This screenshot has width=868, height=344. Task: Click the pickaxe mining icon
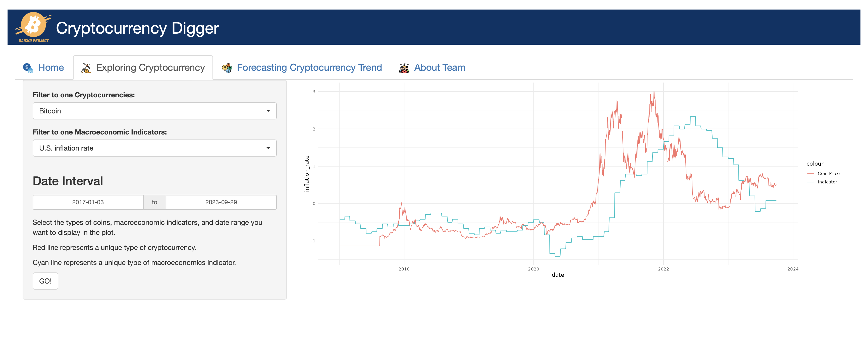tap(86, 68)
